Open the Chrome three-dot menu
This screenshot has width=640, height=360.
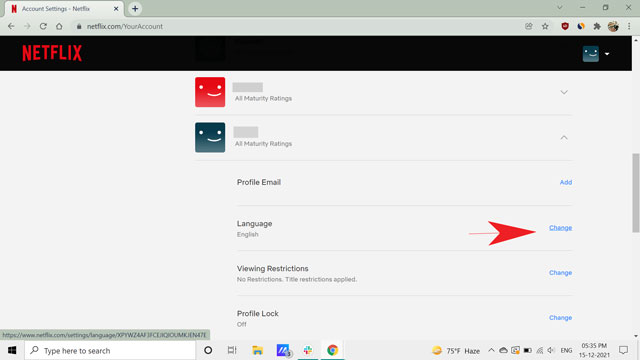[x=629, y=27]
